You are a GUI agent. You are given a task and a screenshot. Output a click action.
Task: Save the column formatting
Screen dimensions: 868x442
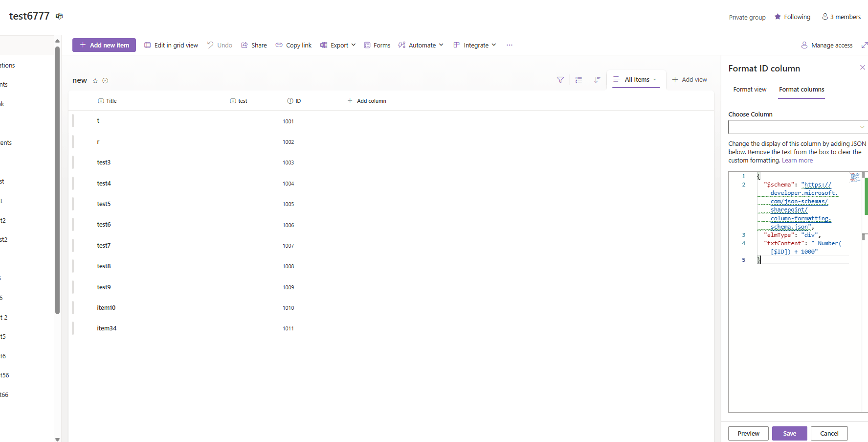(790, 433)
